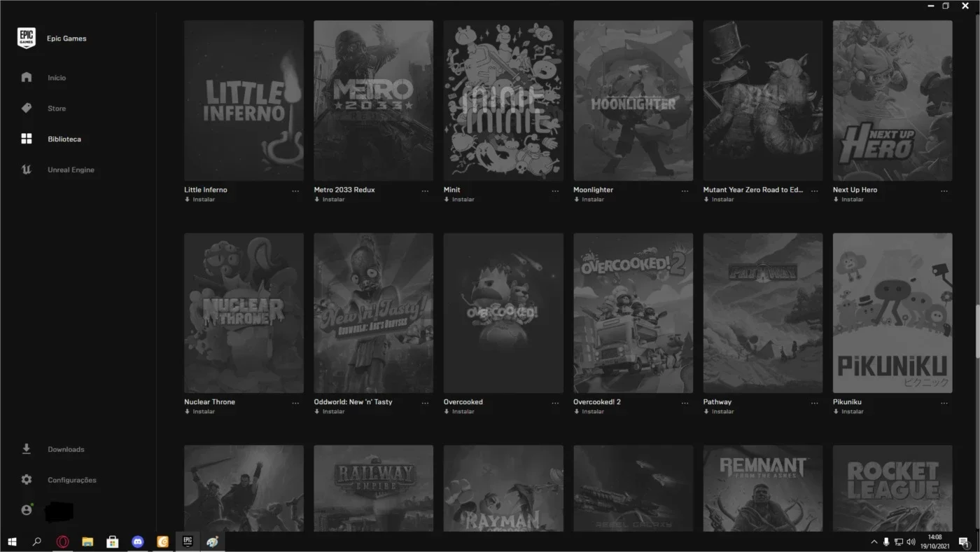This screenshot has height=552, width=980.
Task: Open Unreal Engine section
Action: pos(71,170)
